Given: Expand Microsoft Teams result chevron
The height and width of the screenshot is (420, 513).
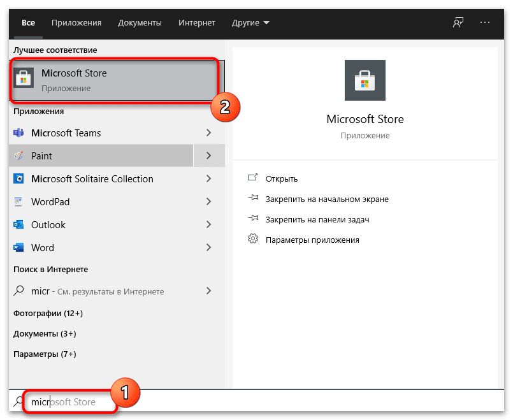Looking at the screenshot, I should coord(209,133).
